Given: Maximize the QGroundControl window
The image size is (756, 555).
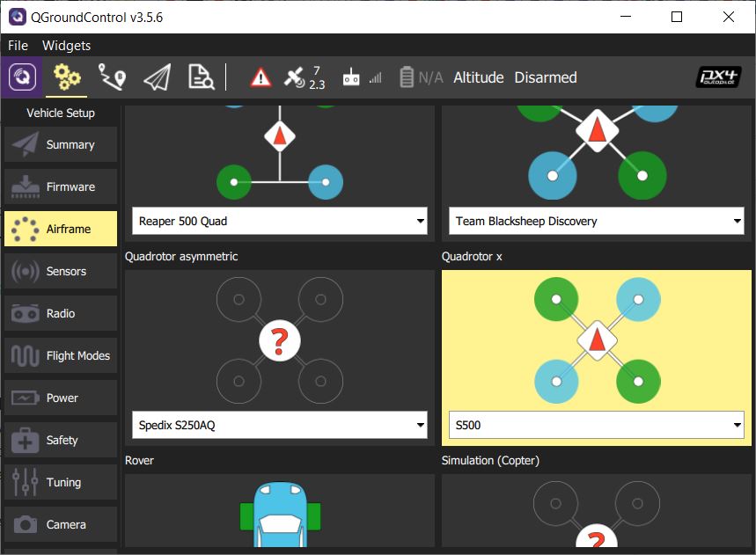Looking at the screenshot, I should coord(677,17).
